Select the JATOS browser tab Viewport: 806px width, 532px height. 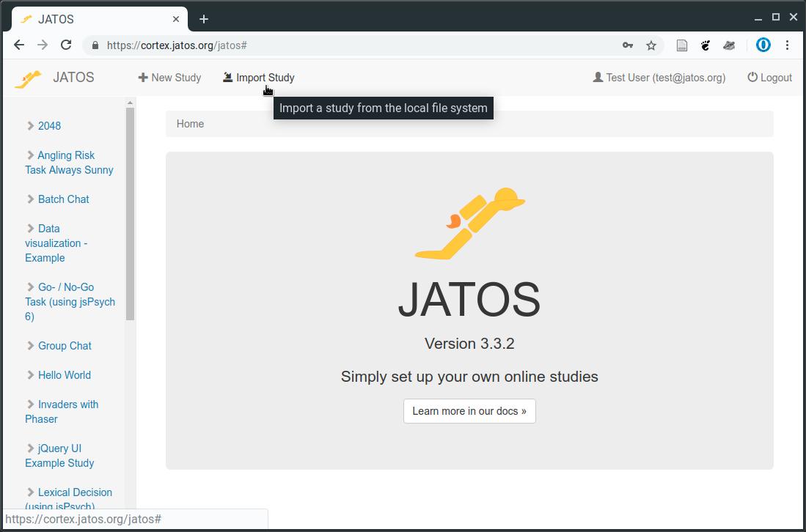click(100, 20)
